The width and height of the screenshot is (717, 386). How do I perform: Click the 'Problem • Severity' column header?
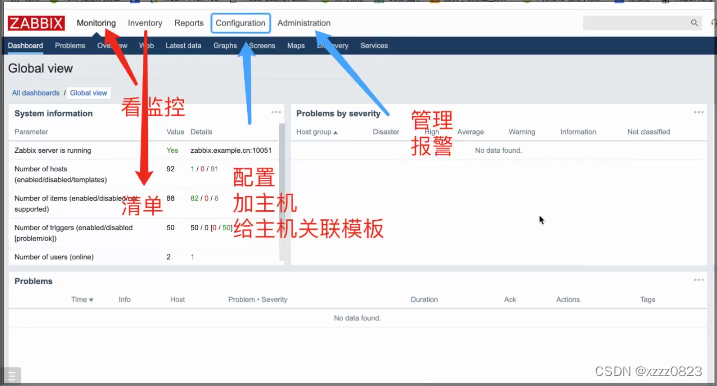coord(258,300)
